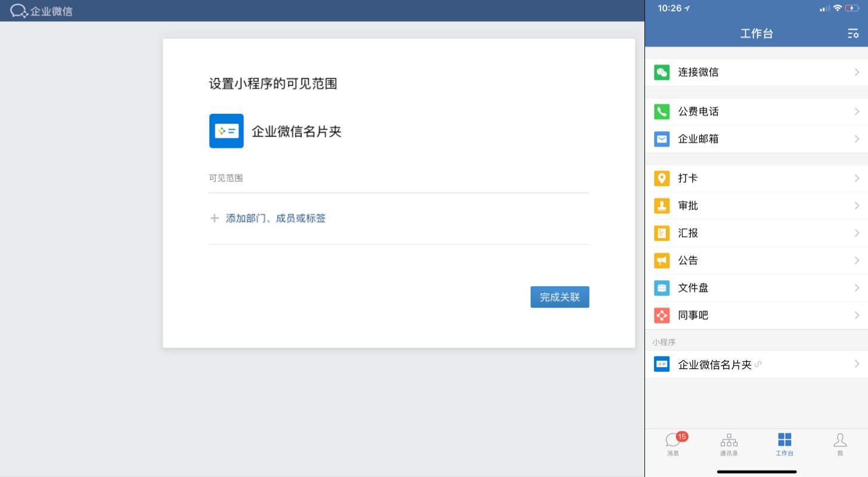Click the 文件盘 disk icon
The image size is (868, 477).
[662, 288]
